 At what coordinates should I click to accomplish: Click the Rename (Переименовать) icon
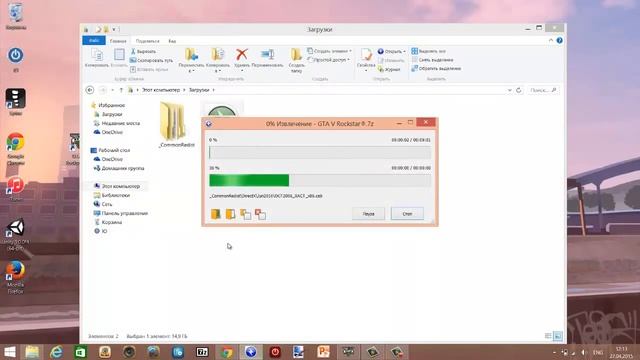pyautogui.click(x=267, y=54)
